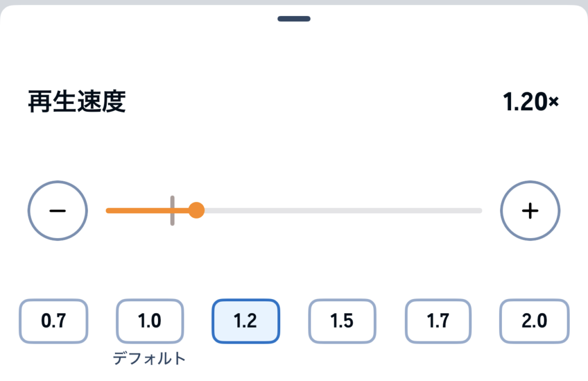The height and width of the screenshot is (381, 588).
Task: Click the orange filled portion of slider
Action: 141,211
